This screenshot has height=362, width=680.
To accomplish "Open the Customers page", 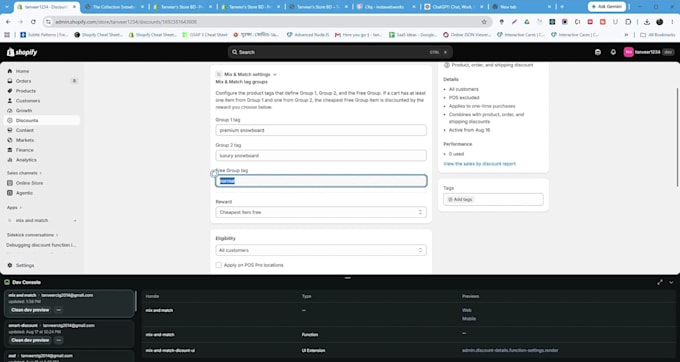I will coord(28,101).
